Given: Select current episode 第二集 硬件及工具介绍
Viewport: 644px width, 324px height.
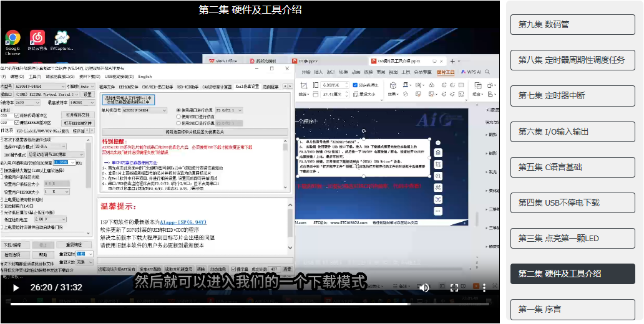Looking at the screenshot, I should [572, 274].
